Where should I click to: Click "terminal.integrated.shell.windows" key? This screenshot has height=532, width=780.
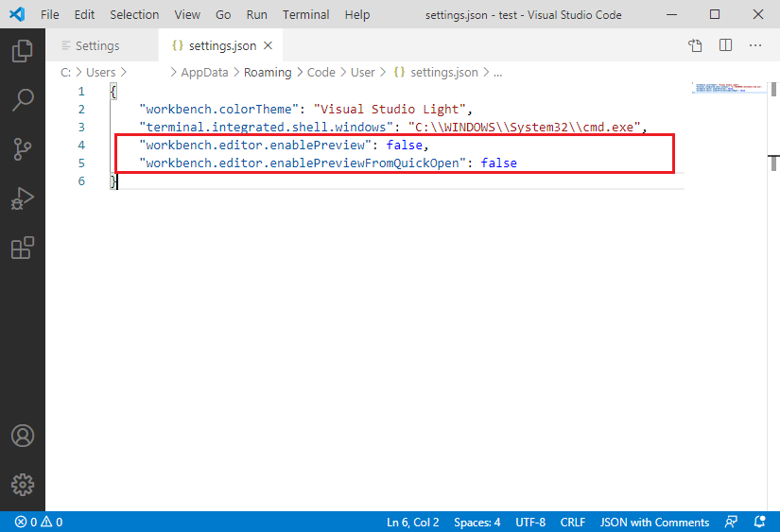click(x=266, y=128)
